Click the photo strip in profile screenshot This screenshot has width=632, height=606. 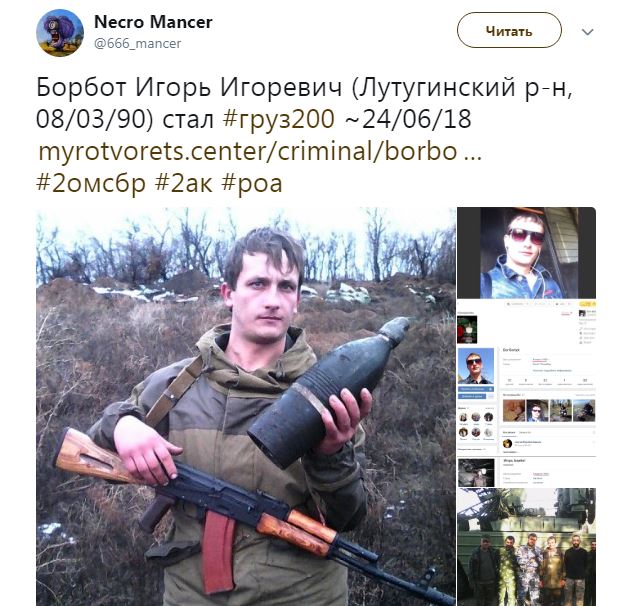point(549,410)
